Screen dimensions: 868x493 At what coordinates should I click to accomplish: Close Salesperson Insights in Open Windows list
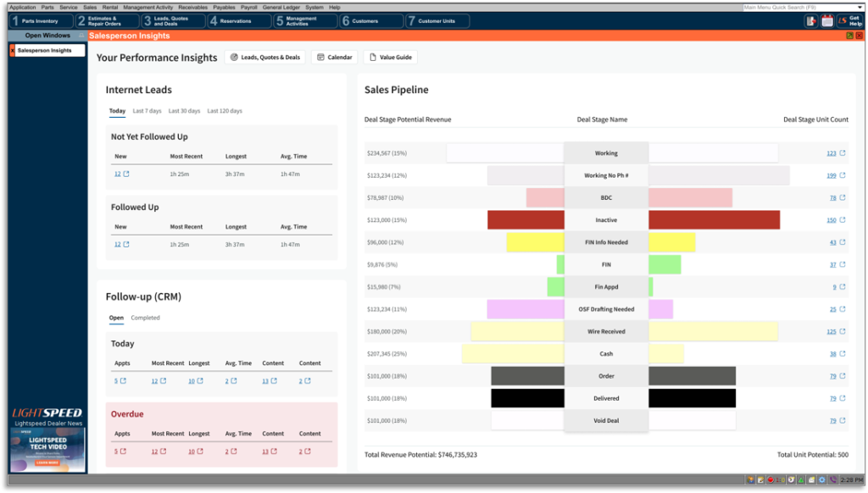(13, 51)
